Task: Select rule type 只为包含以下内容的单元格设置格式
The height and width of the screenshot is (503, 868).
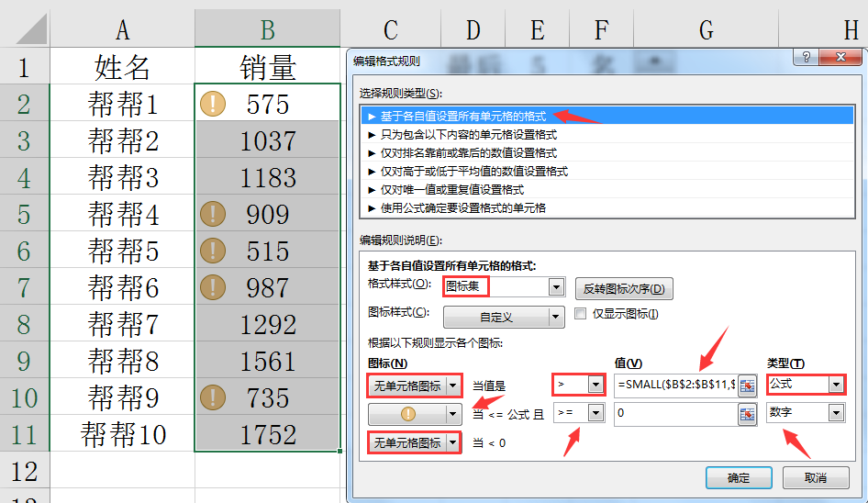Action: pyautogui.click(x=606, y=134)
